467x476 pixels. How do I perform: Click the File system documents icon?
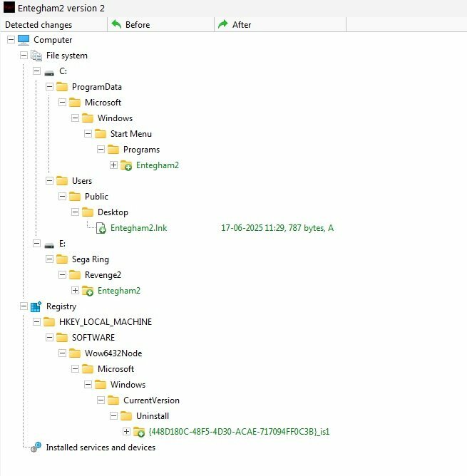click(36, 56)
